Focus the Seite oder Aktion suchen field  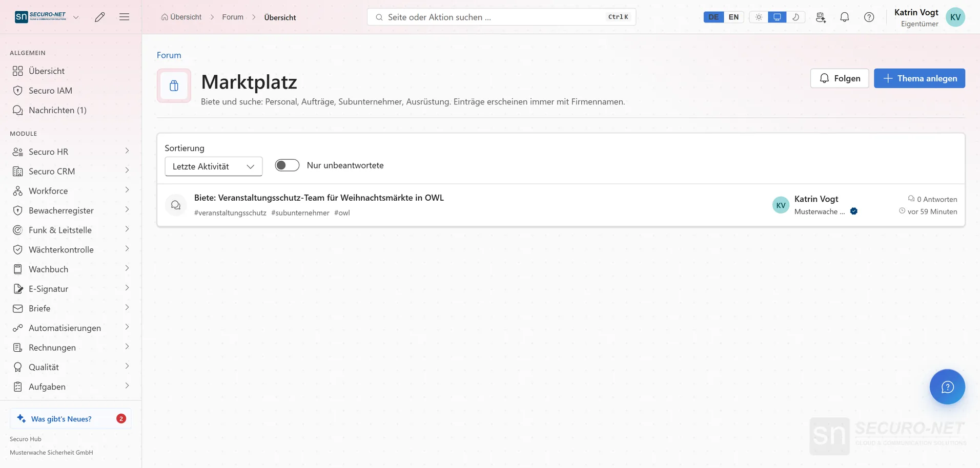point(501,17)
